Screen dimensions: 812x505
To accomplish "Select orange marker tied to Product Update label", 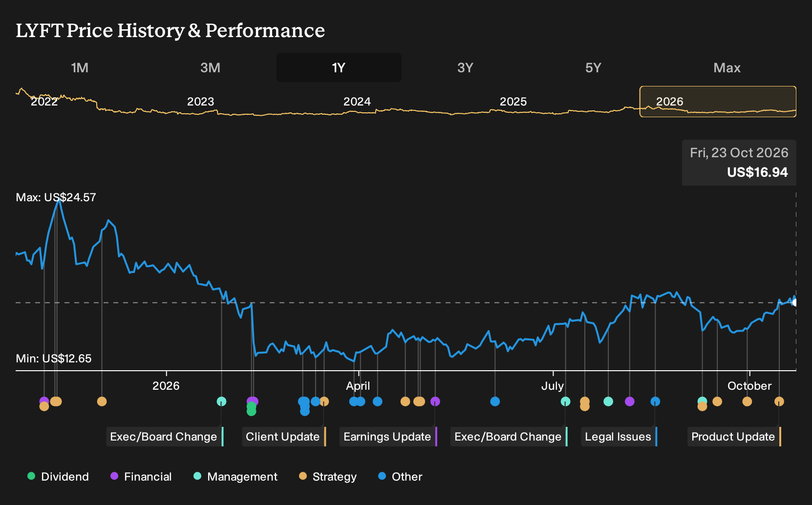I will 779,401.
